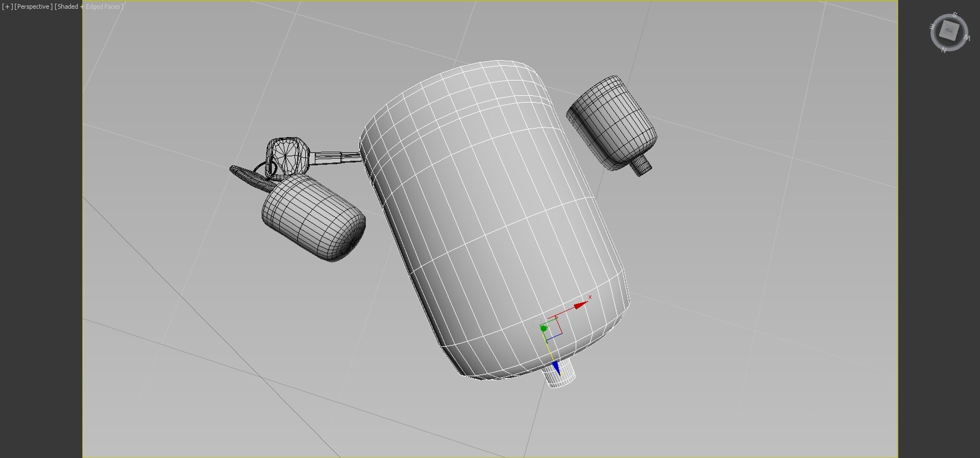Open the [Perspective] point-of-view menu
This screenshot has width=980, height=458.
[33, 7]
